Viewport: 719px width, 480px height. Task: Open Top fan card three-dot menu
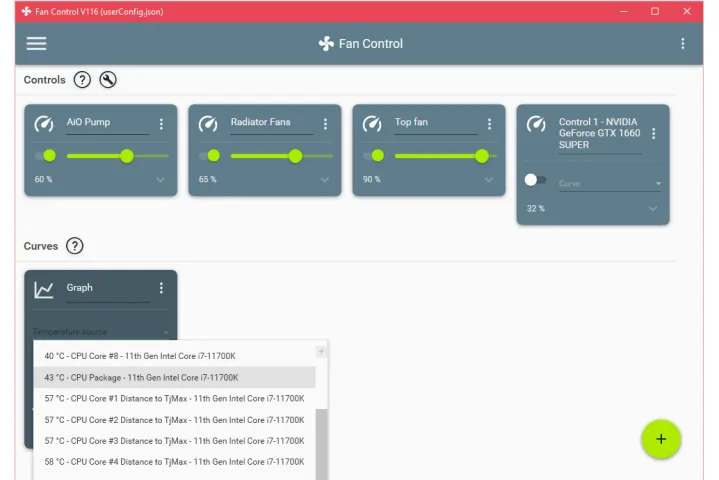click(489, 124)
